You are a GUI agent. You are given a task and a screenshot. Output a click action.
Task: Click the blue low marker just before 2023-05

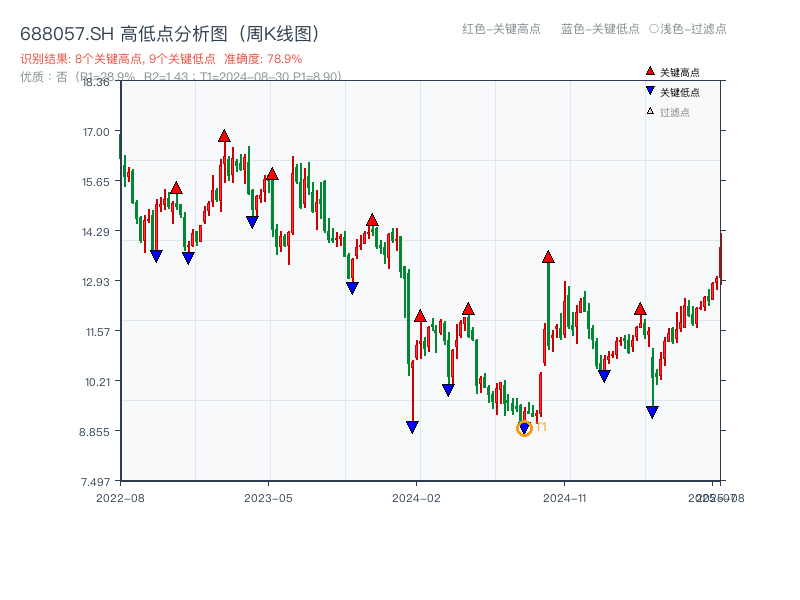(252, 222)
